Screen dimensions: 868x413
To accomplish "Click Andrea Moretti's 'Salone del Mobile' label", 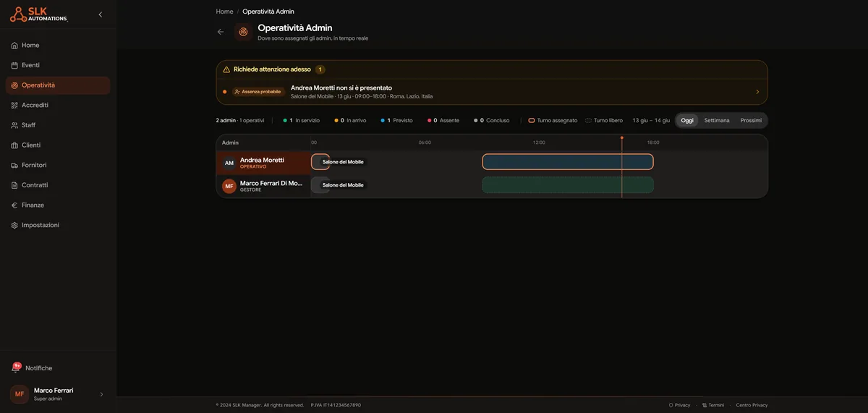I will click(343, 162).
